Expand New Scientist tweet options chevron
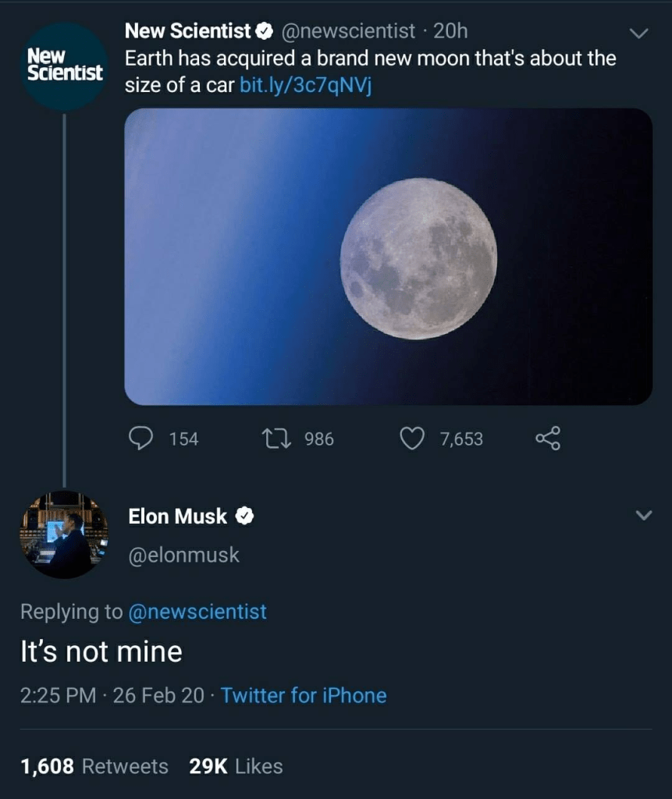 coord(638,33)
